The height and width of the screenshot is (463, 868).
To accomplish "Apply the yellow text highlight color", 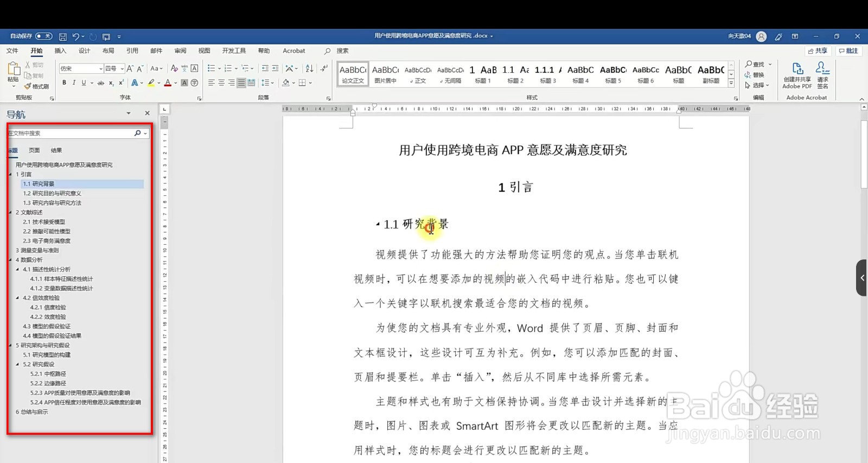I will [151, 83].
